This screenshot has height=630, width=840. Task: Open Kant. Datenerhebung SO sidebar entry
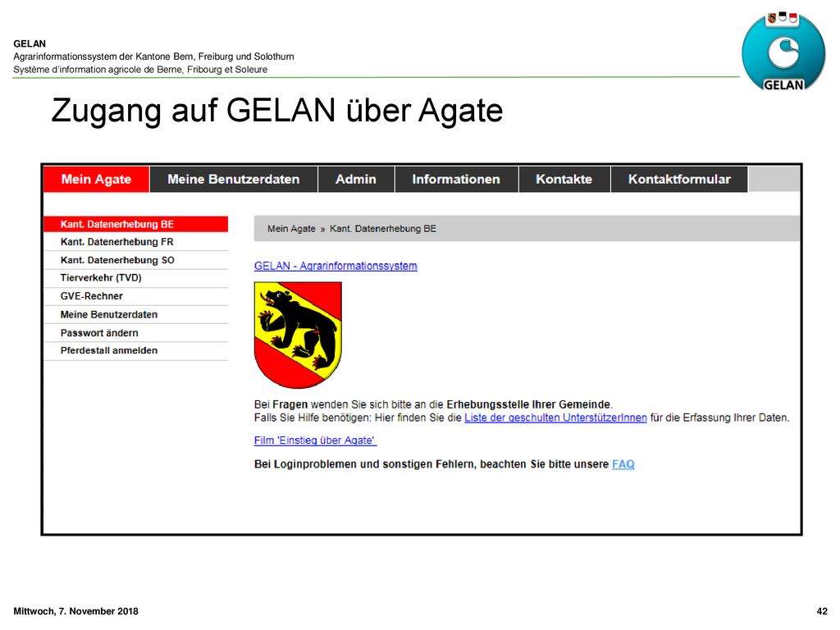point(136,260)
